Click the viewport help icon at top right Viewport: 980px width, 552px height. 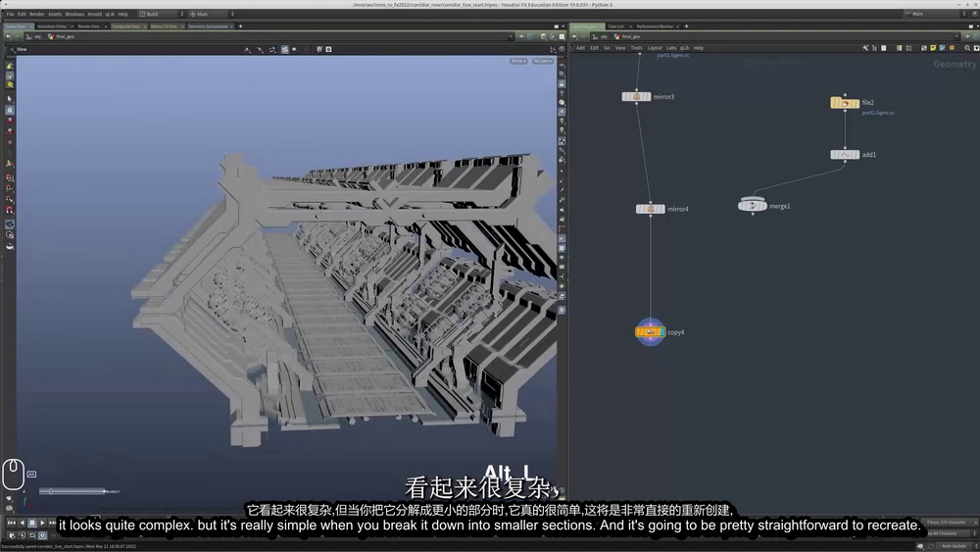[x=562, y=49]
